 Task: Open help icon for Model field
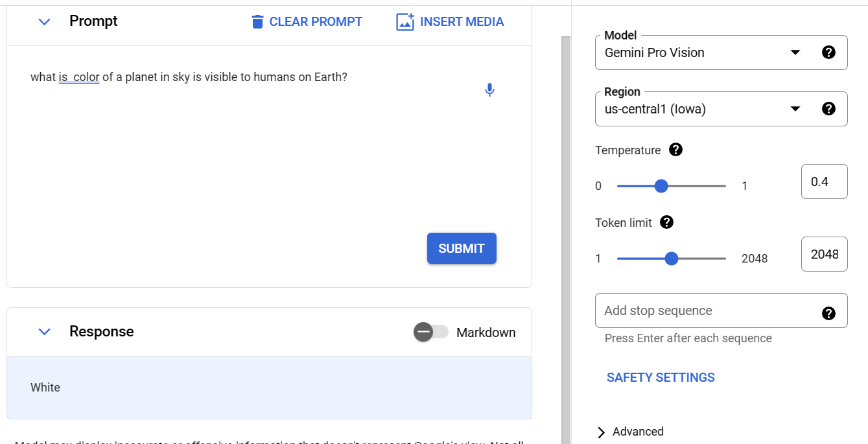[x=828, y=53]
